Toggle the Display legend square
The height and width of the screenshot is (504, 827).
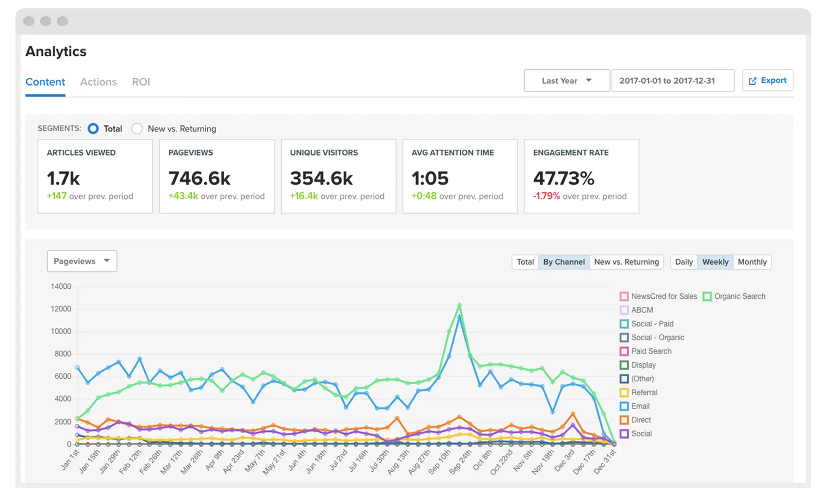(624, 365)
